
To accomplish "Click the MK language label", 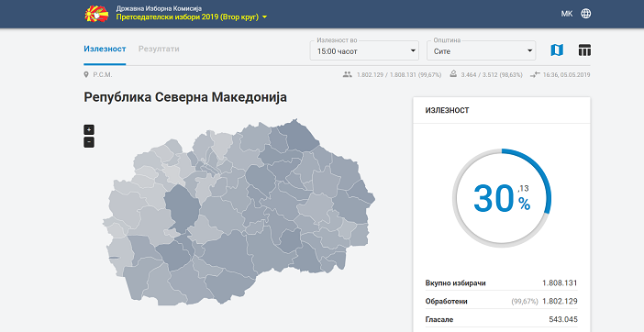I will [567, 14].
